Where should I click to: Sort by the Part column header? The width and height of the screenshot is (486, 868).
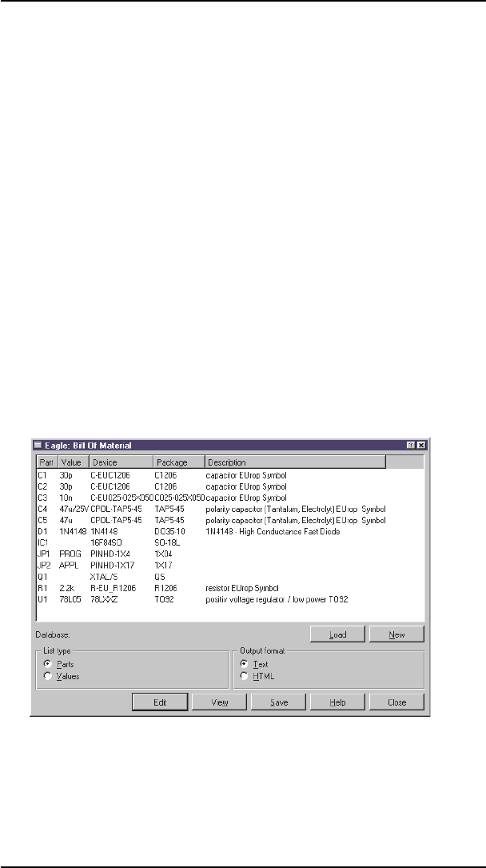[46, 462]
